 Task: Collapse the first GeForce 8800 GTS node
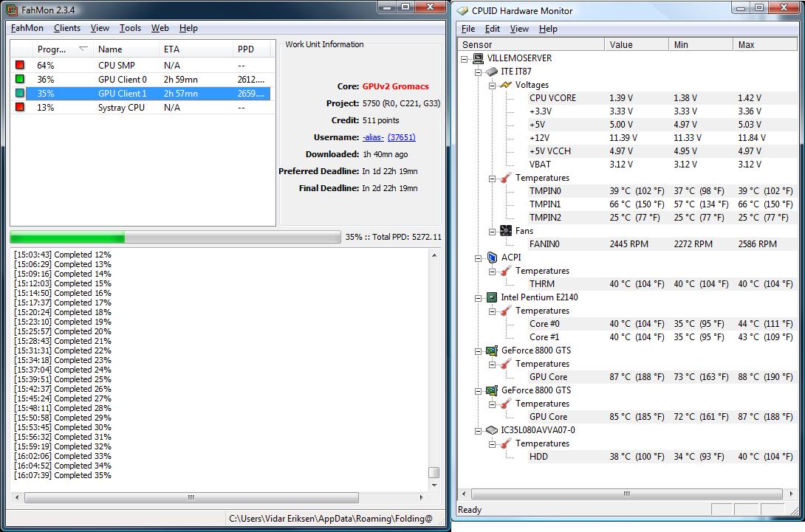tap(478, 351)
